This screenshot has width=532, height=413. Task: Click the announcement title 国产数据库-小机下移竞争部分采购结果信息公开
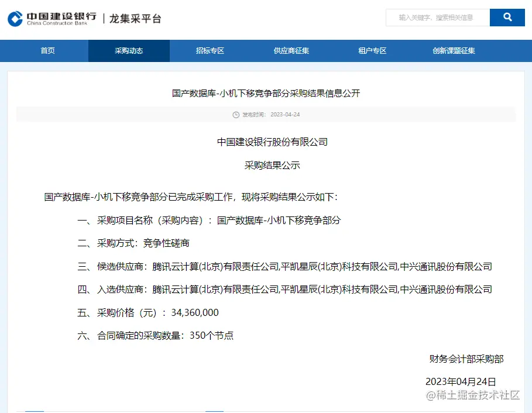266,93
